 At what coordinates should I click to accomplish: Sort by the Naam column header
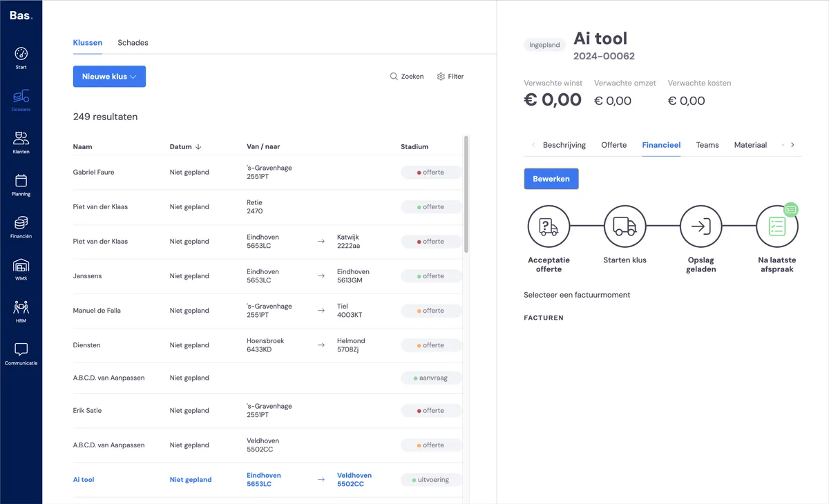coord(82,147)
